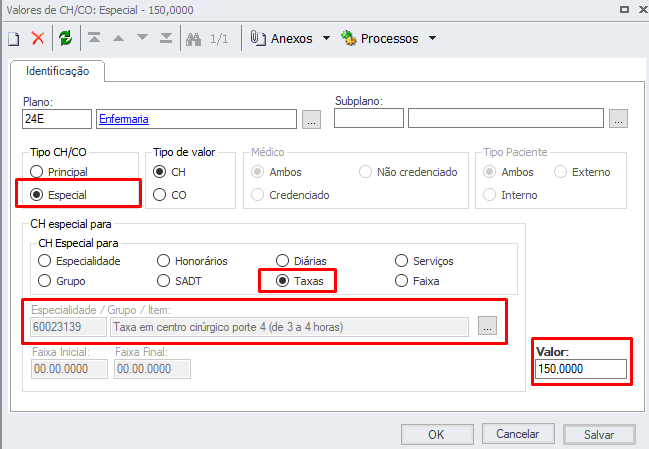The width and height of the screenshot is (649, 449).
Task: Select the SADT radio option
Action: tap(163, 281)
